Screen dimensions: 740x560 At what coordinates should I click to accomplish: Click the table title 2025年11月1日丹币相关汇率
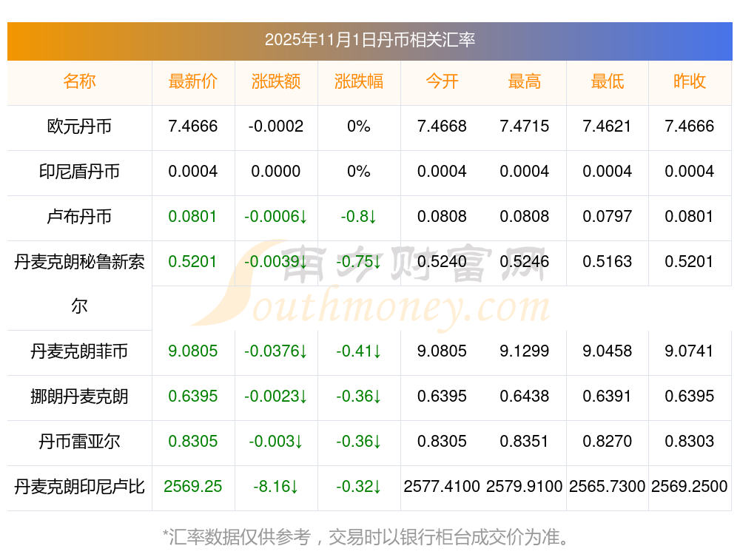click(x=370, y=40)
